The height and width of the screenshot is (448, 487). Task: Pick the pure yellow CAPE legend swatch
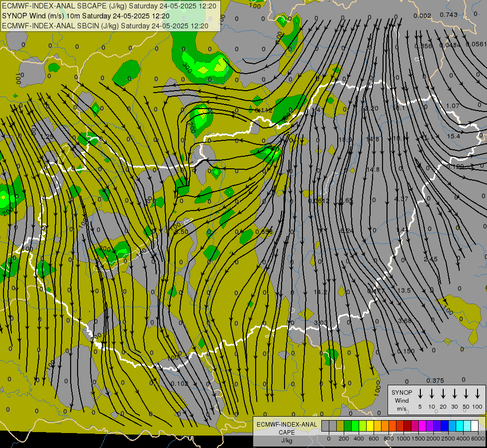(370, 426)
